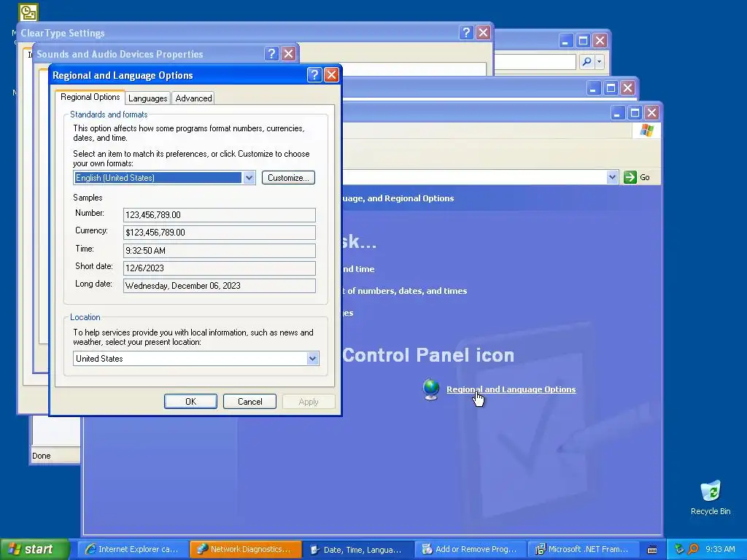This screenshot has width=747, height=560.
Task: Click the Long date sample field
Action: 219,286
